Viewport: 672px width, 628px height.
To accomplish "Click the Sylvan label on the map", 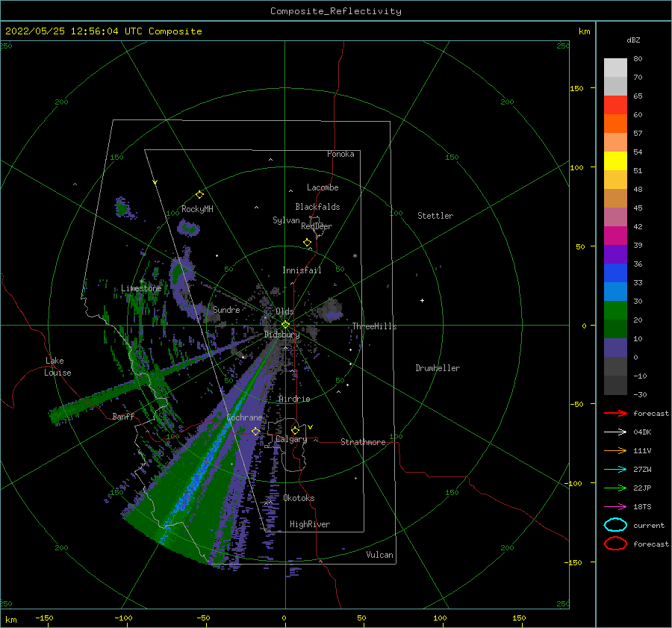I will click(x=286, y=220).
